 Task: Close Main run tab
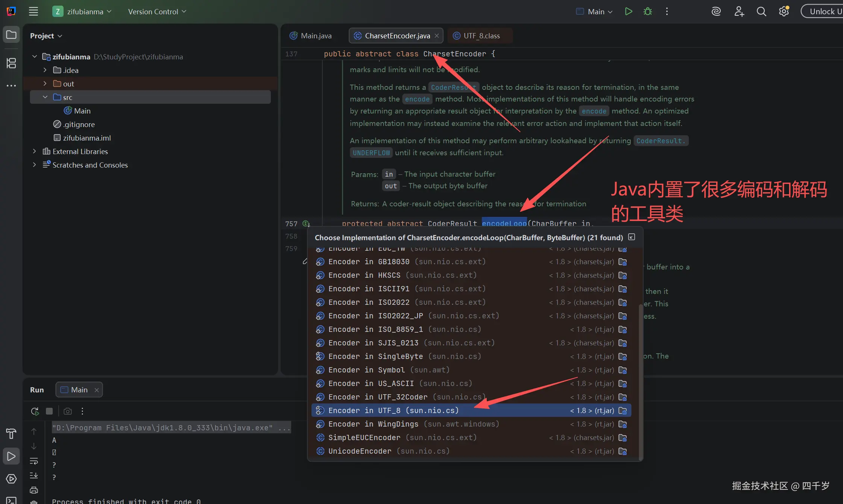point(97,390)
